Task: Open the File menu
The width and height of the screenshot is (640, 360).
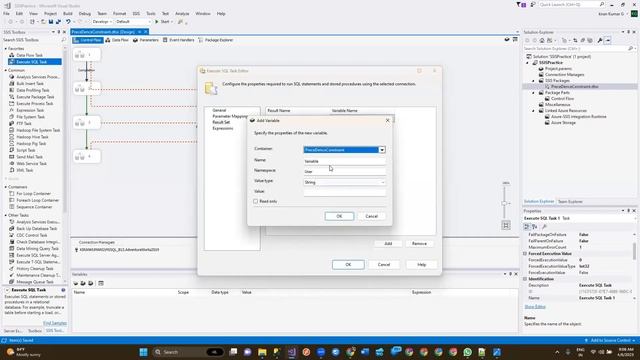Action: [6, 13]
